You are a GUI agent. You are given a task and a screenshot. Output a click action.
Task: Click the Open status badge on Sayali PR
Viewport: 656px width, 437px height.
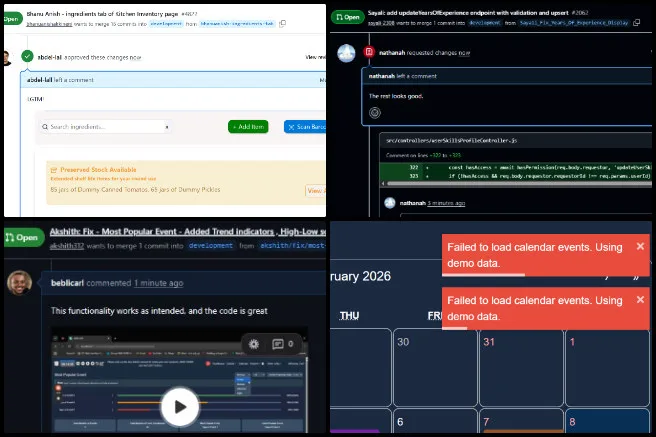[348, 17]
